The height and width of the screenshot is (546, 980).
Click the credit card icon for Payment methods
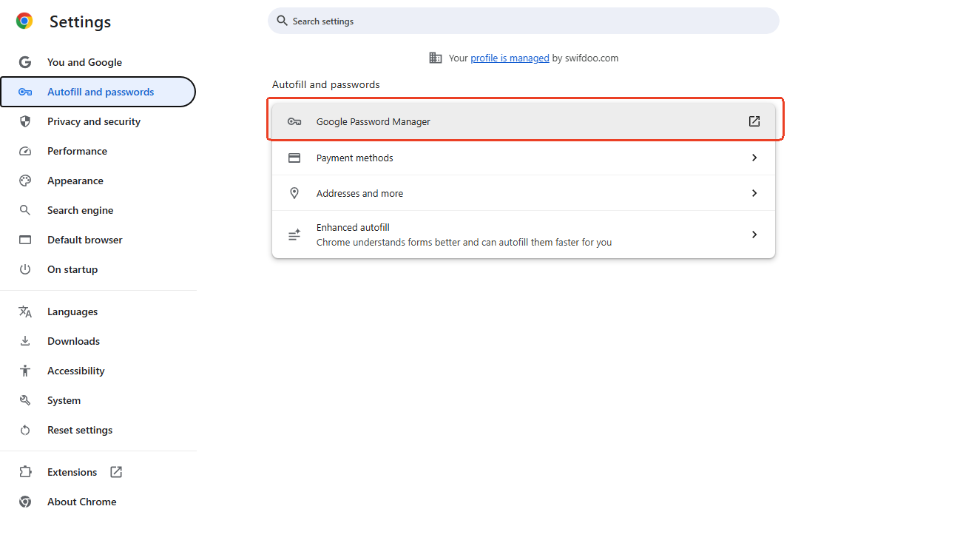[294, 158]
